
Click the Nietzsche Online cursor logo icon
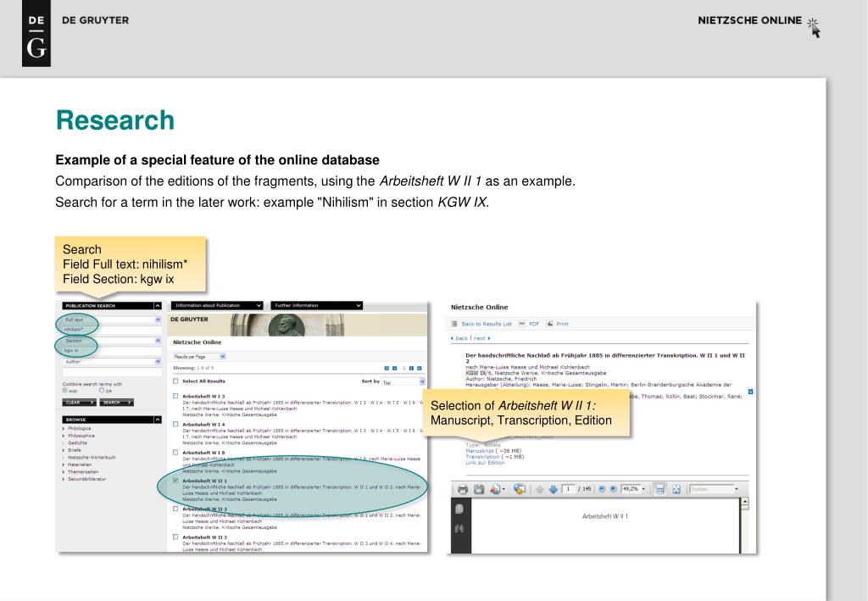[x=813, y=27]
